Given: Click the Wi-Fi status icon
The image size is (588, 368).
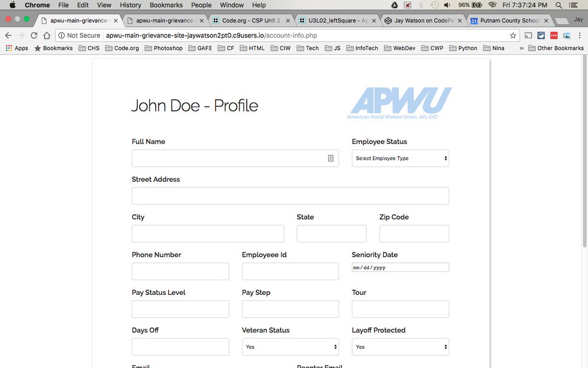Looking at the screenshot, I should (x=492, y=5).
